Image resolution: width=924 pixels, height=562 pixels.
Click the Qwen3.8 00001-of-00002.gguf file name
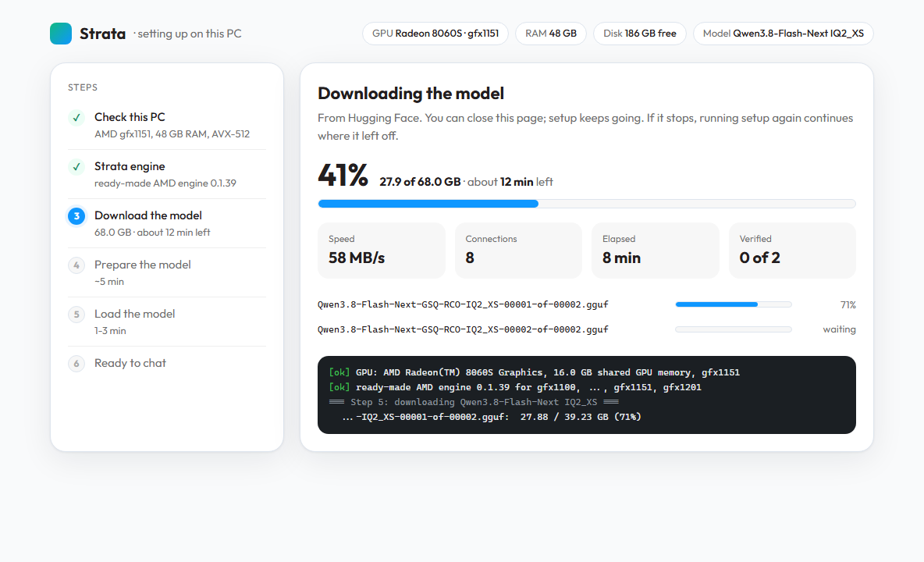[x=464, y=304]
